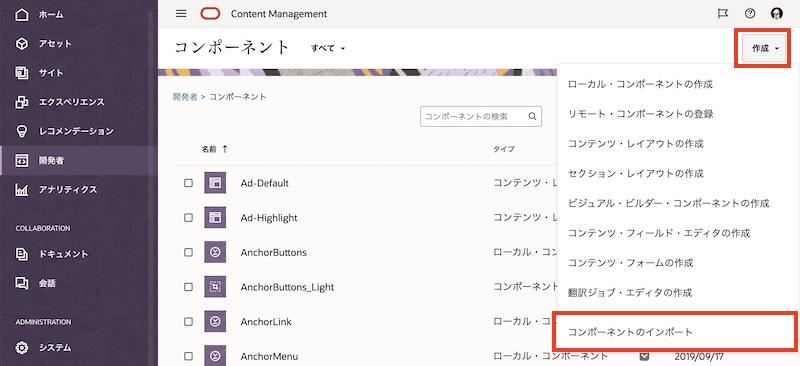Image resolution: width=800 pixels, height=366 pixels.
Task: Open the AnchorLink component name
Action: [266, 322]
